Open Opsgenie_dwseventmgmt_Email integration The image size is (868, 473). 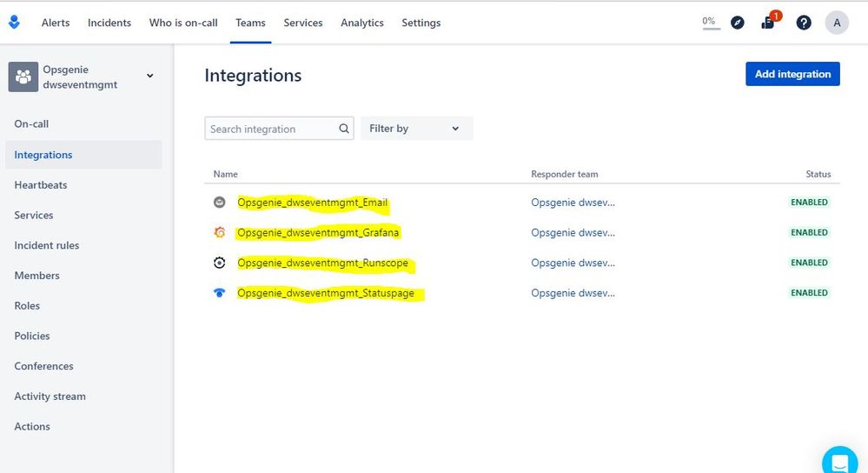tap(312, 203)
